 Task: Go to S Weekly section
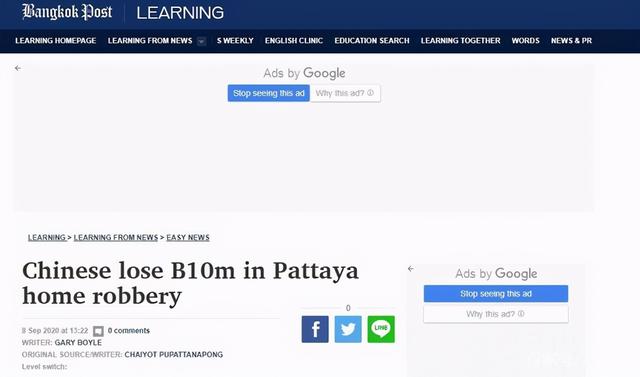pyautogui.click(x=235, y=41)
